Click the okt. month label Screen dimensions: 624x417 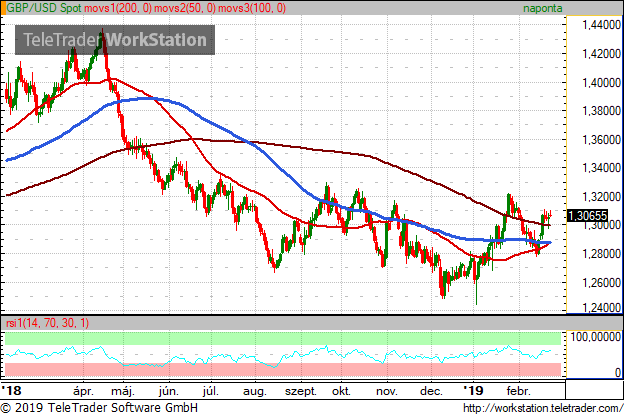tap(341, 391)
